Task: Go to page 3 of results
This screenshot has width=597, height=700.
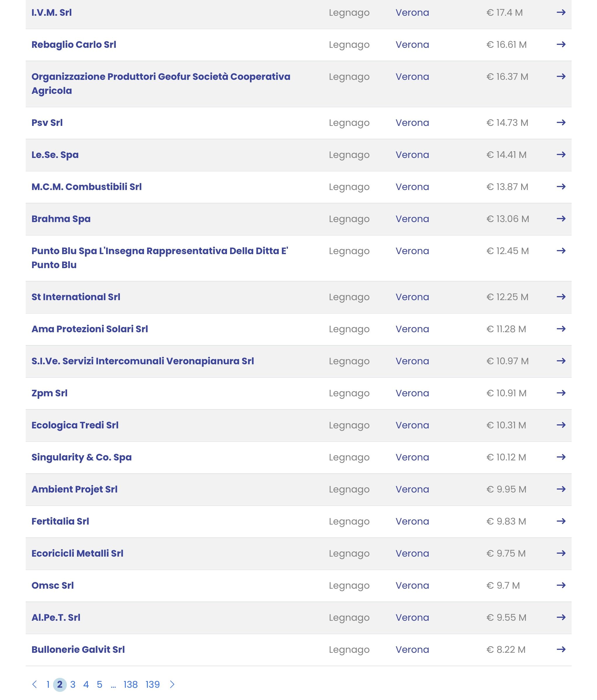Action: [73, 685]
